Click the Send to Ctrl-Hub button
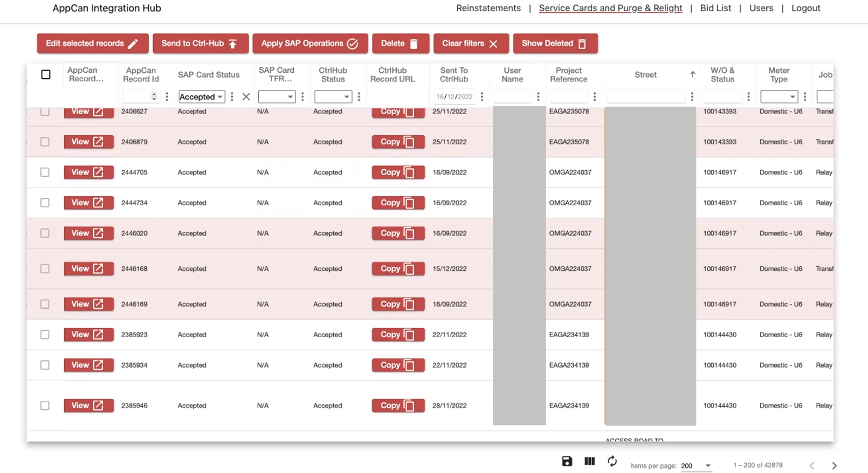Screen dimensions: 868x473 click(x=200, y=44)
